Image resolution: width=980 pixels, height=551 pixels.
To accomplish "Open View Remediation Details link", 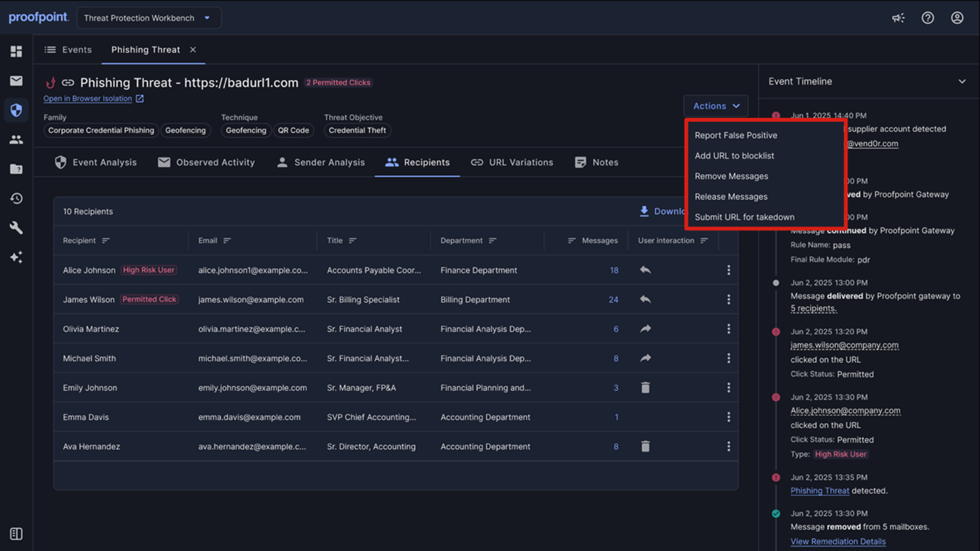I will point(838,541).
